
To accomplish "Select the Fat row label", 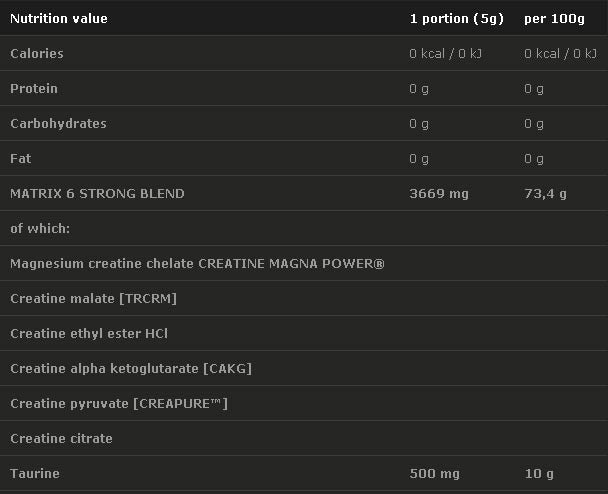I will pos(21,158).
